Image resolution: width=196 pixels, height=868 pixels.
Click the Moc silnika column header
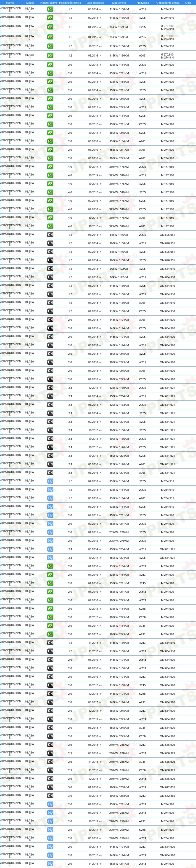[x=119, y=3]
